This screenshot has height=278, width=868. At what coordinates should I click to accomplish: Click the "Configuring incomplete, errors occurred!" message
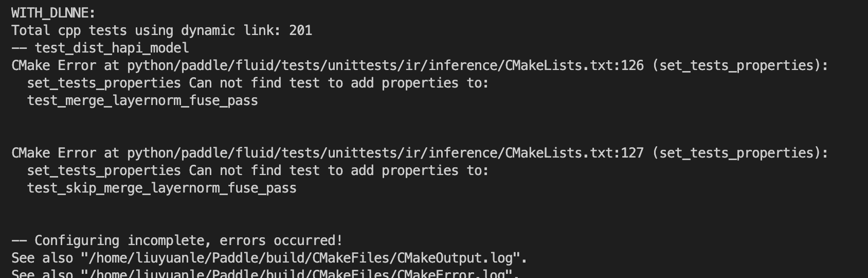coord(188,240)
